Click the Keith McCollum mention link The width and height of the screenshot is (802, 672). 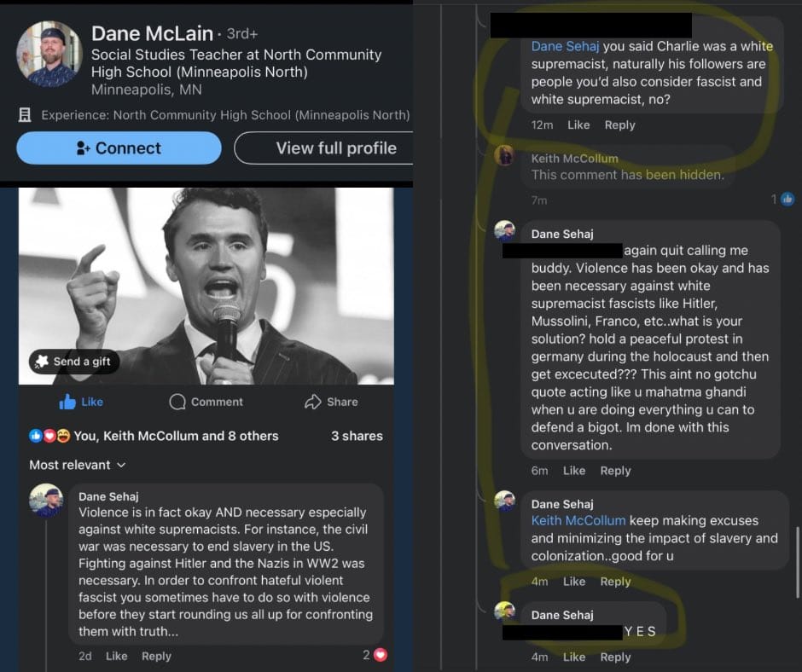tap(578, 520)
